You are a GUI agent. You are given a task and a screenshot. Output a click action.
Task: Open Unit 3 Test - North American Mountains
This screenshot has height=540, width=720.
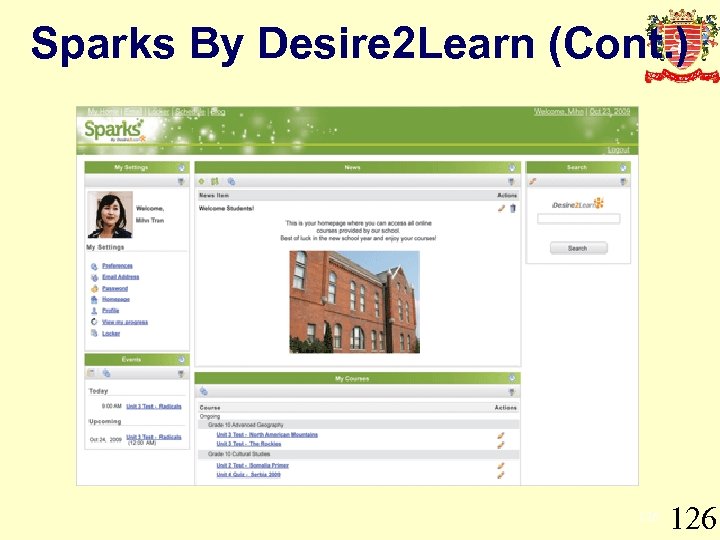coord(267,435)
